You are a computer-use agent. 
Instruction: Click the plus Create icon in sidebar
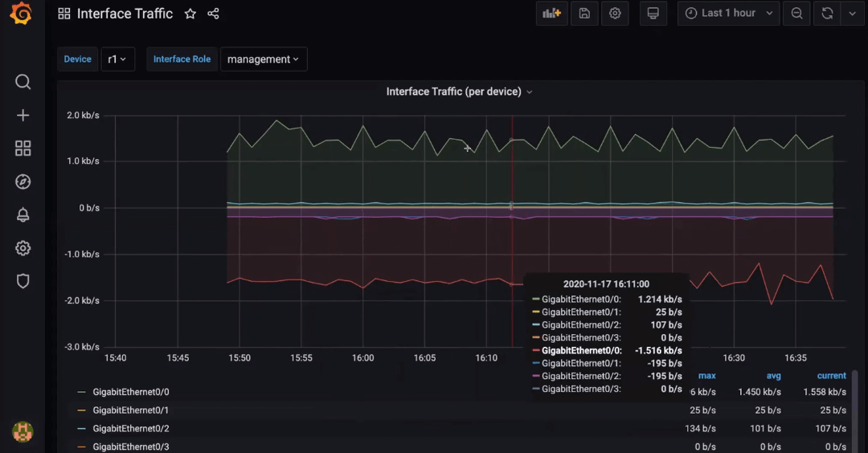(x=23, y=116)
